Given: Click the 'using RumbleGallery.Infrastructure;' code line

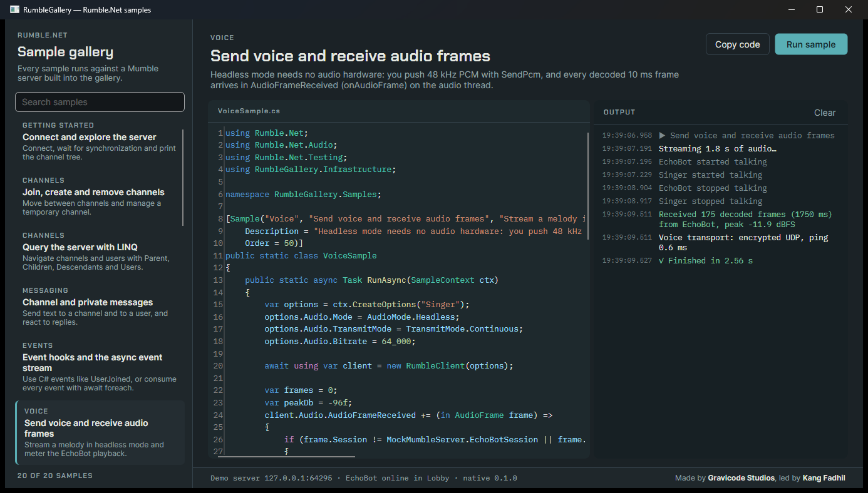Looking at the screenshot, I should (311, 170).
